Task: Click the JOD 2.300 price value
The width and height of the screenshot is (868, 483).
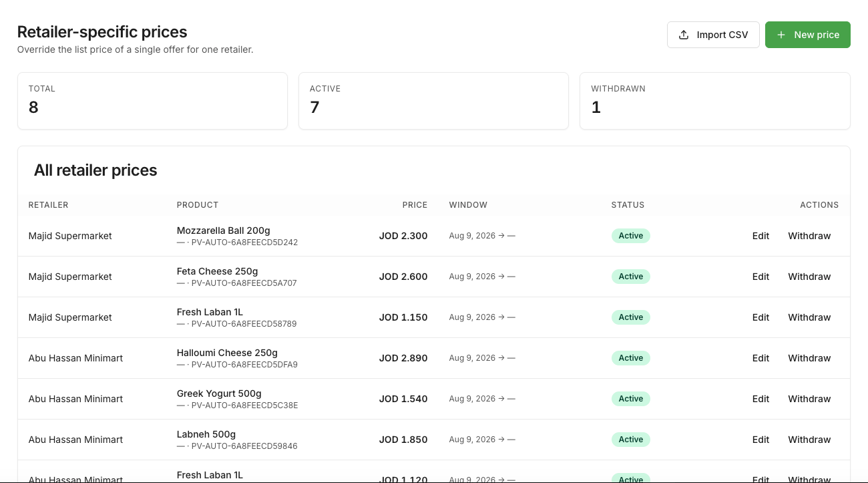Action: pos(403,236)
